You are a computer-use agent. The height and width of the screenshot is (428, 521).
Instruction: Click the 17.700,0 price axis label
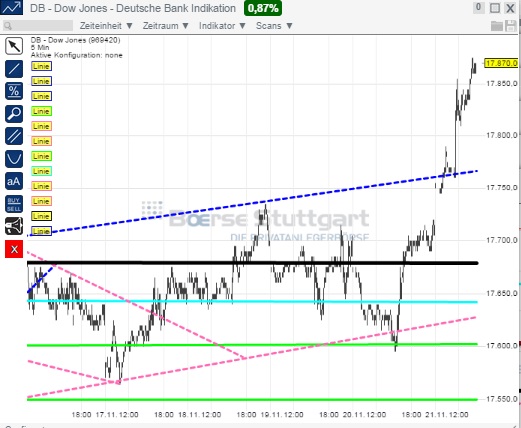coord(502,240)
